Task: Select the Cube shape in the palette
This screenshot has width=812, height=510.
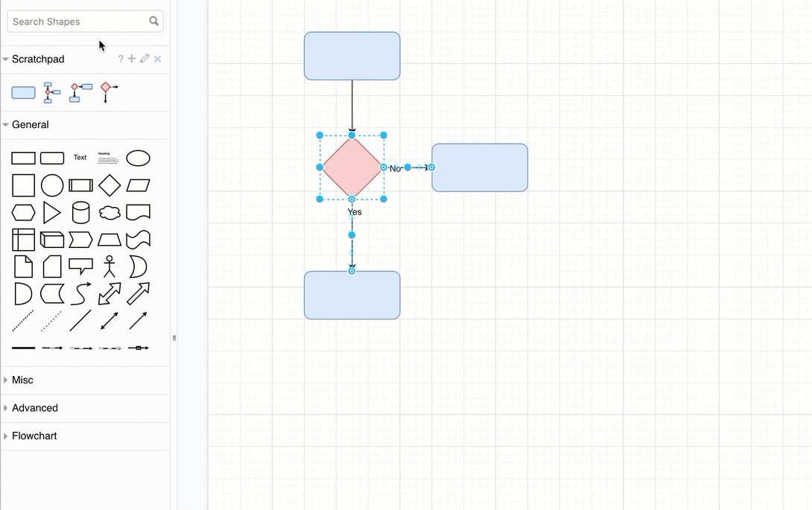Action: (51, 240)
